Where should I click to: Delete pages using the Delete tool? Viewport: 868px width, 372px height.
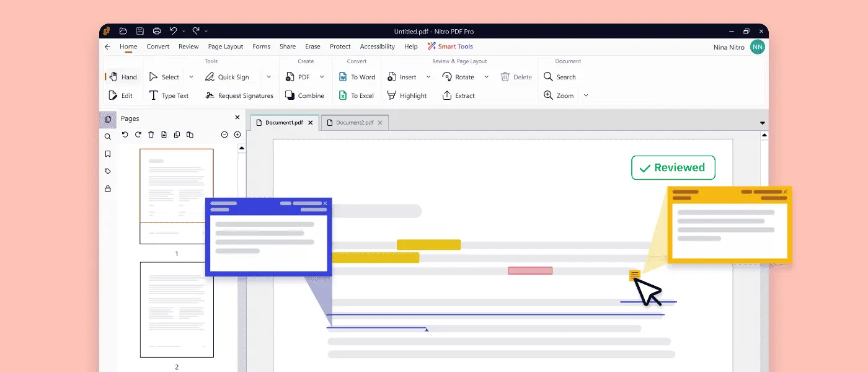[516, 77]
